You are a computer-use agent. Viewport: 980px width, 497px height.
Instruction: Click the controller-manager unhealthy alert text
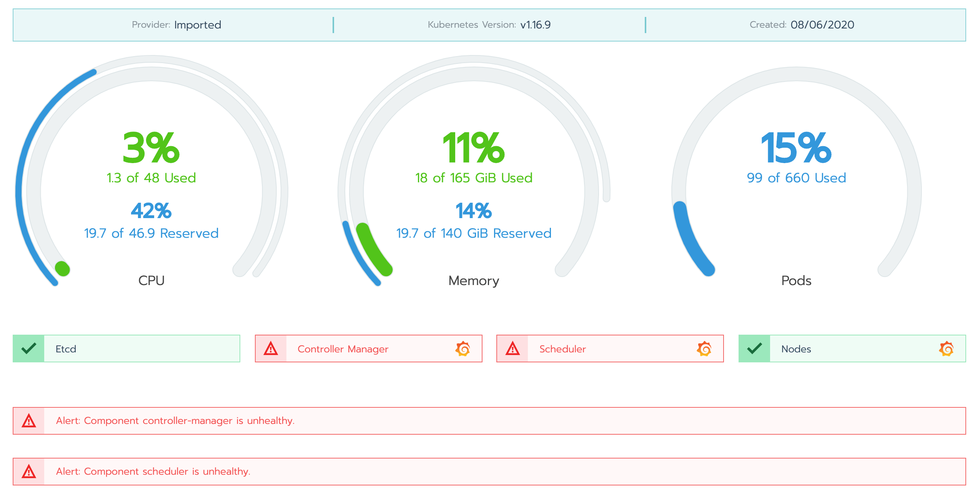tap(175, 420)
